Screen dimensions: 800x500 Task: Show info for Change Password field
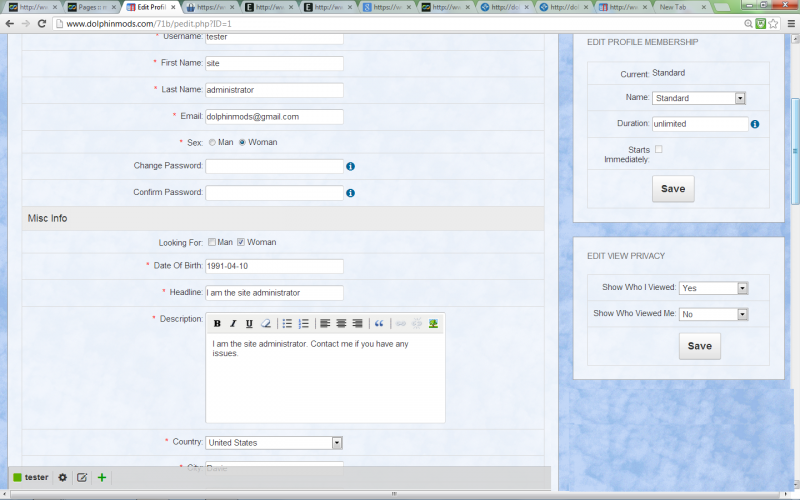[351, 166]
